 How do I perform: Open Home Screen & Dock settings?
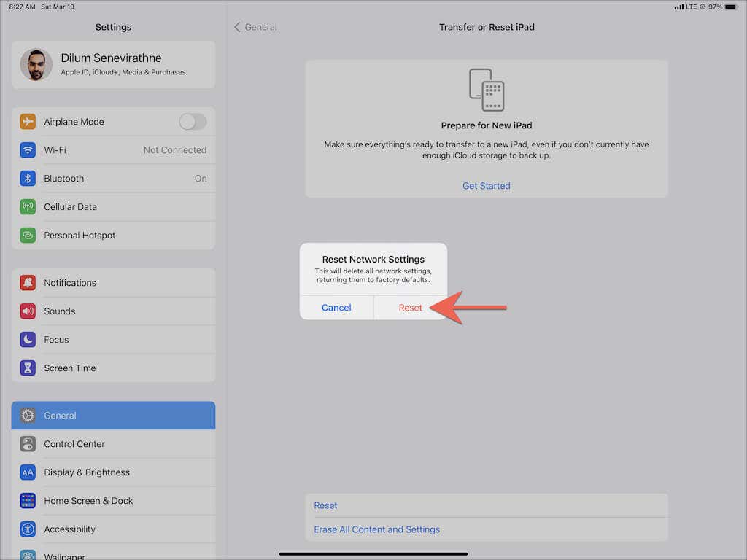click(x=113, y=501)
